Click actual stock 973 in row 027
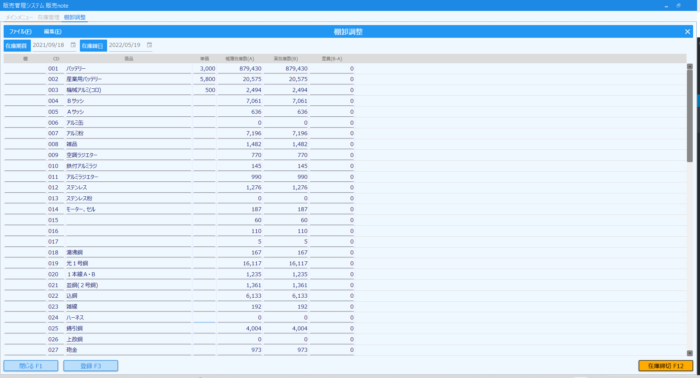 coord(286,350)
